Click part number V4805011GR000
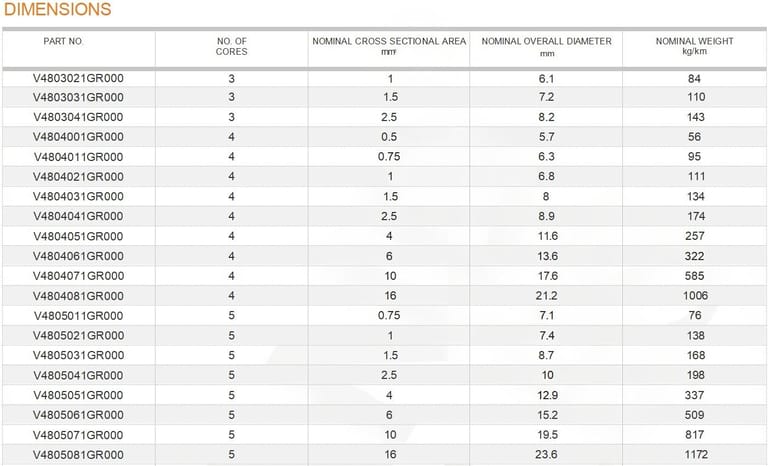The image size is (768, 466). (79, 316)
